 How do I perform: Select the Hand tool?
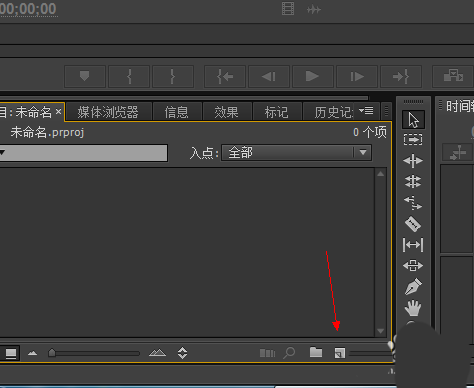[413, 308]
